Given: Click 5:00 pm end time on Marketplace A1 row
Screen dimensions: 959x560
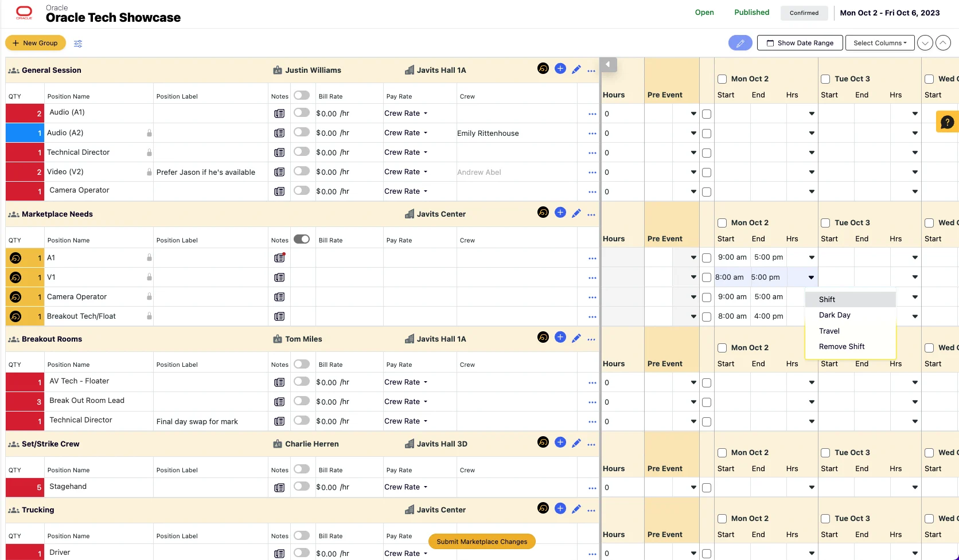Looking at the screenshot, I should tap(769, 257).
